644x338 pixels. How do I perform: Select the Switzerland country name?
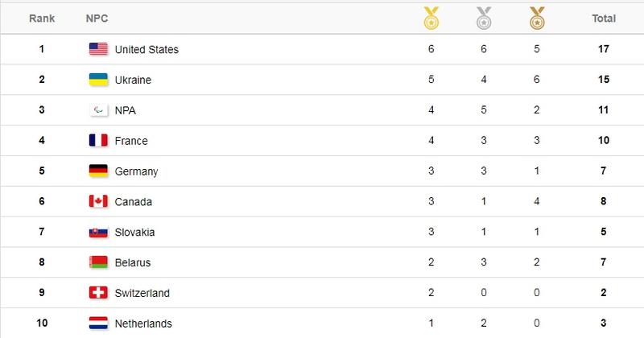point(142,293)
